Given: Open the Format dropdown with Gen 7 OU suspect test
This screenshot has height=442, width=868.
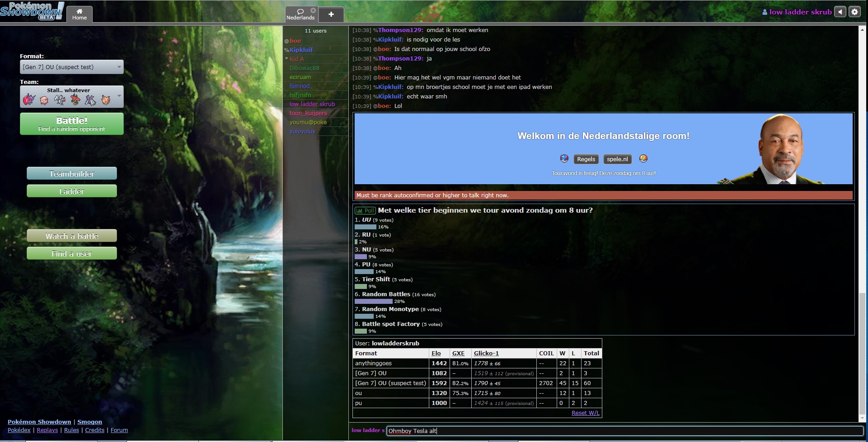Looking at the screenshot, I should pyautogui.click(x=72, y=67).
